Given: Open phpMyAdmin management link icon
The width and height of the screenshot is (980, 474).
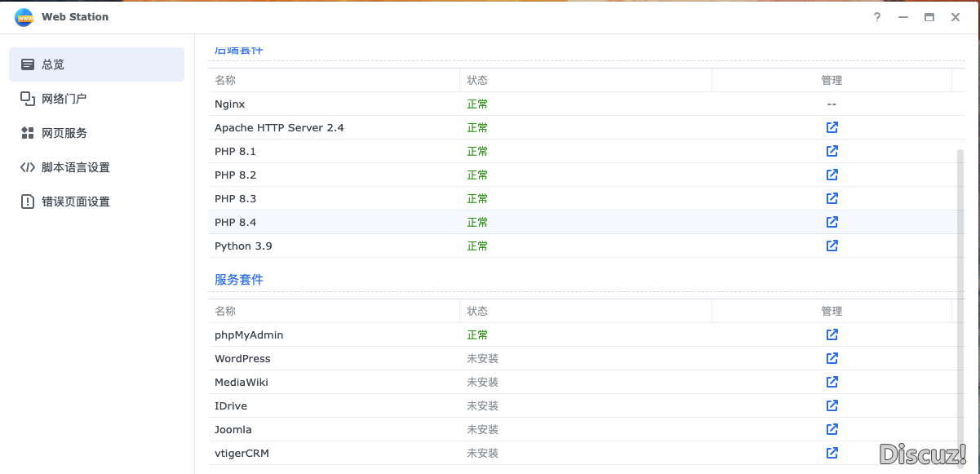Looking at the screenshot, I should tap(831, 334).
